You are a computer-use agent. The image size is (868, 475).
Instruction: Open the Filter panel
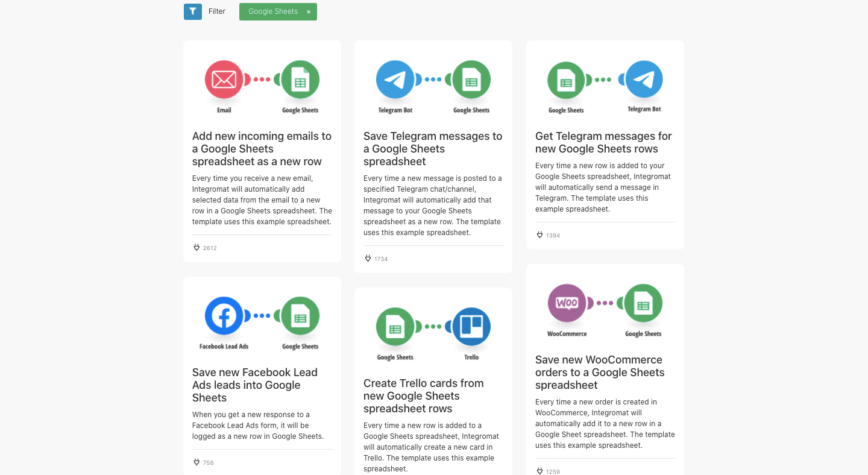[x=216, y=11]
